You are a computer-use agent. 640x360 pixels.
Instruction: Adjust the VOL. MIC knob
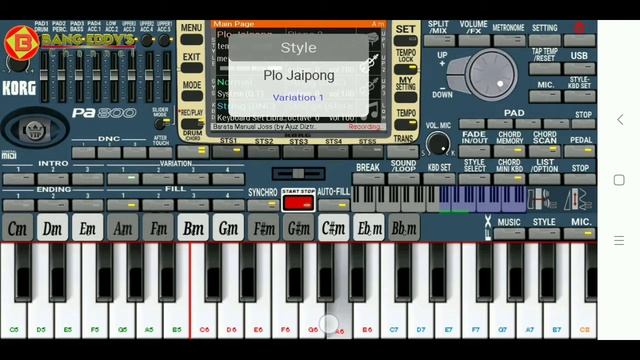438,144
